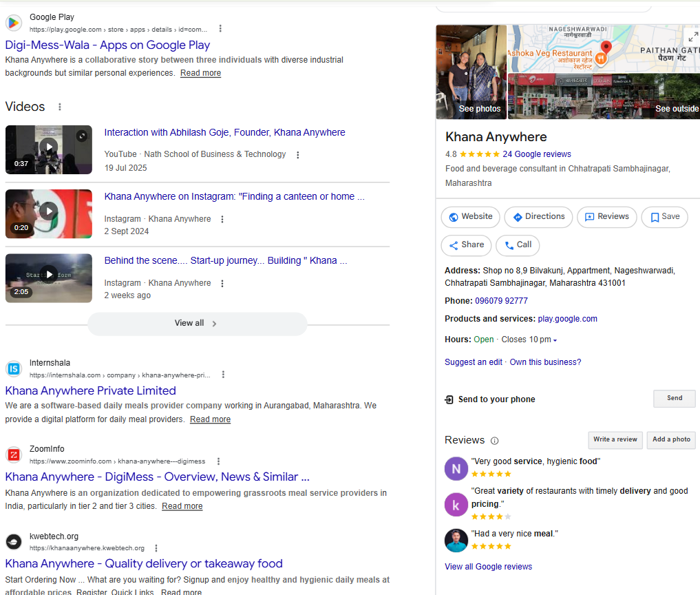Save Khana Anywhere business
700x595 pixels.
click(x=664, y=217)
